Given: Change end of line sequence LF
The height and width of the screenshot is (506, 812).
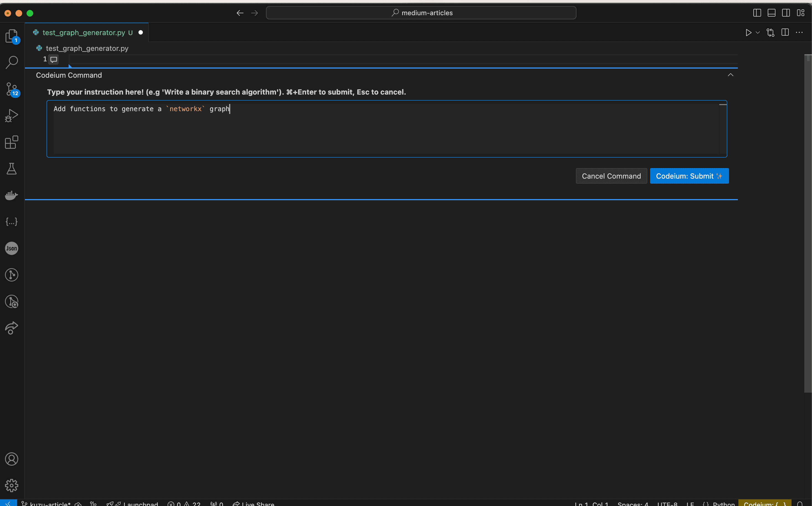Looking at the screenshot, I should click(690, 503).
